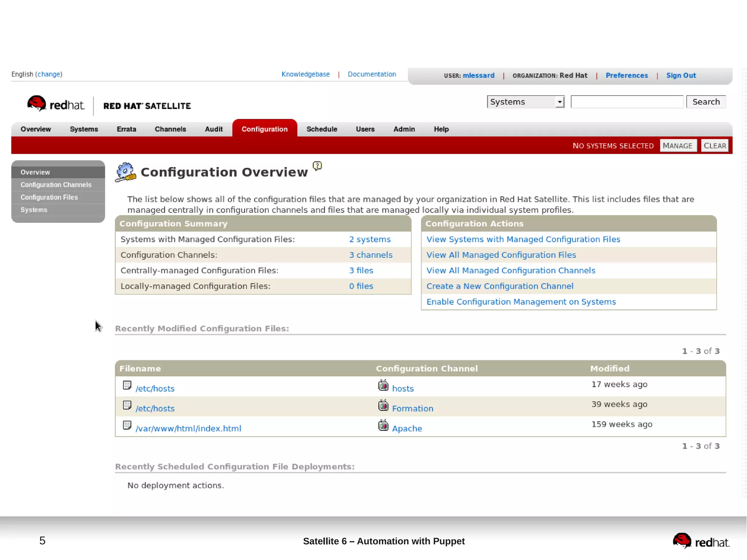Open Configuration Files in the sidebar
Image resolution: width=747 pixels, height=560 pixels.
click(x=49, y=197)
